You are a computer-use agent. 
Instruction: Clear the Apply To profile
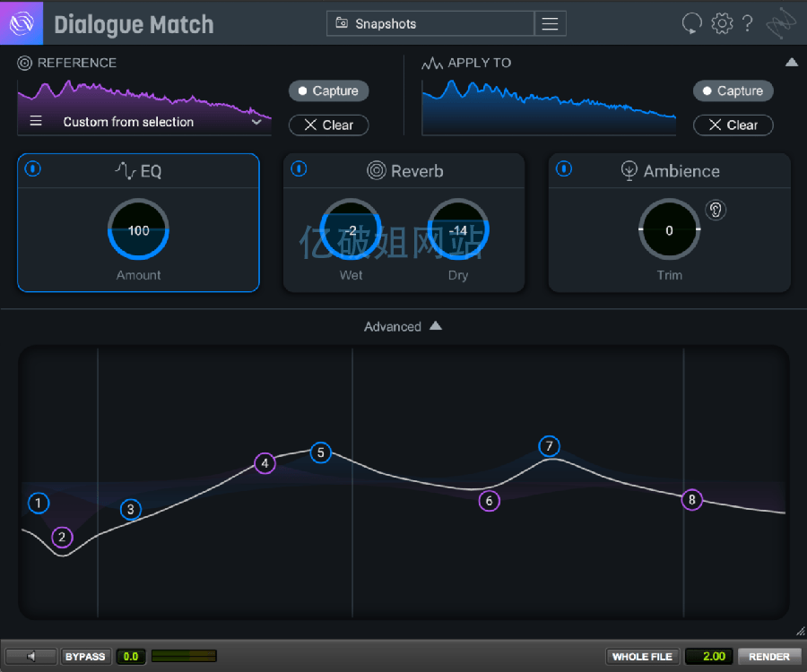point(733,125)
